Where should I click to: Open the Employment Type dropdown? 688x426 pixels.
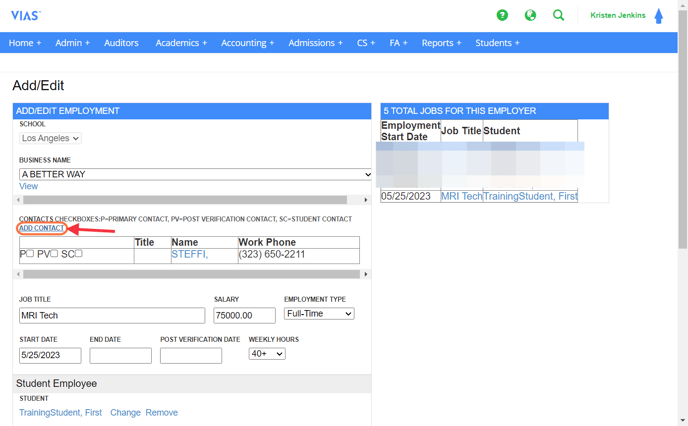[319, 314]
